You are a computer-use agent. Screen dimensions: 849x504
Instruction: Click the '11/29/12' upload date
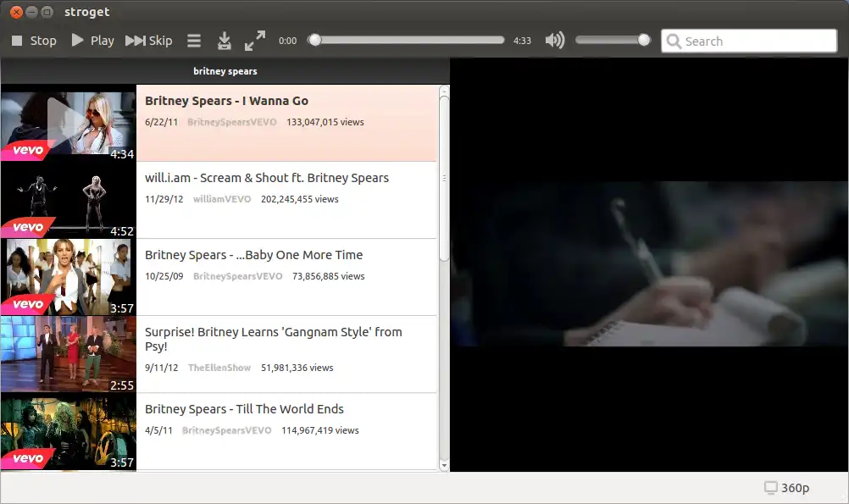164,199
